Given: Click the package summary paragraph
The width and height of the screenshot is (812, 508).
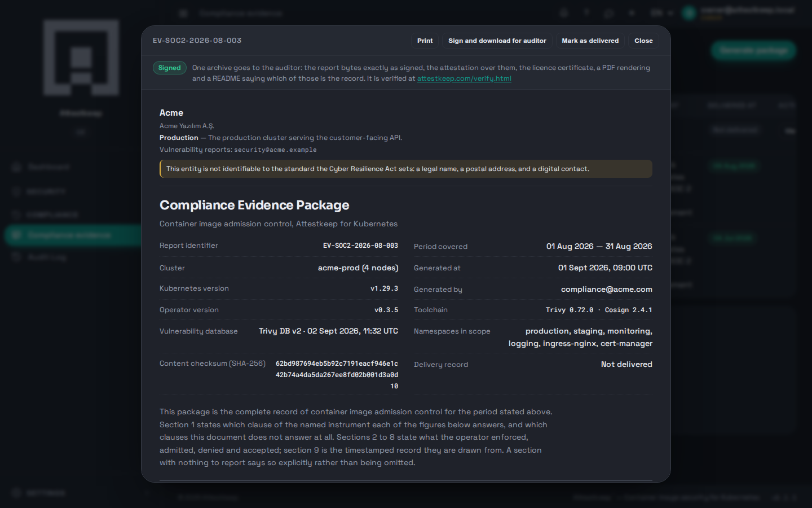Looking at the screenshot, I should point(356,437).
